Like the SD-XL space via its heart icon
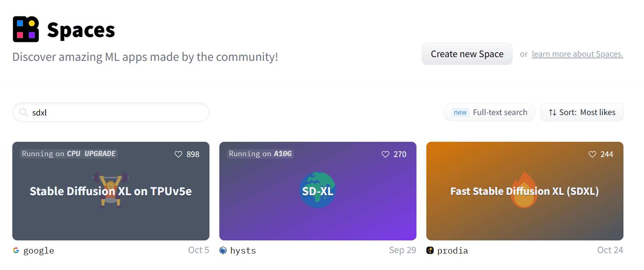Viewport: 644px width, 270px height. pyautogui.click(x=385, y=154)
